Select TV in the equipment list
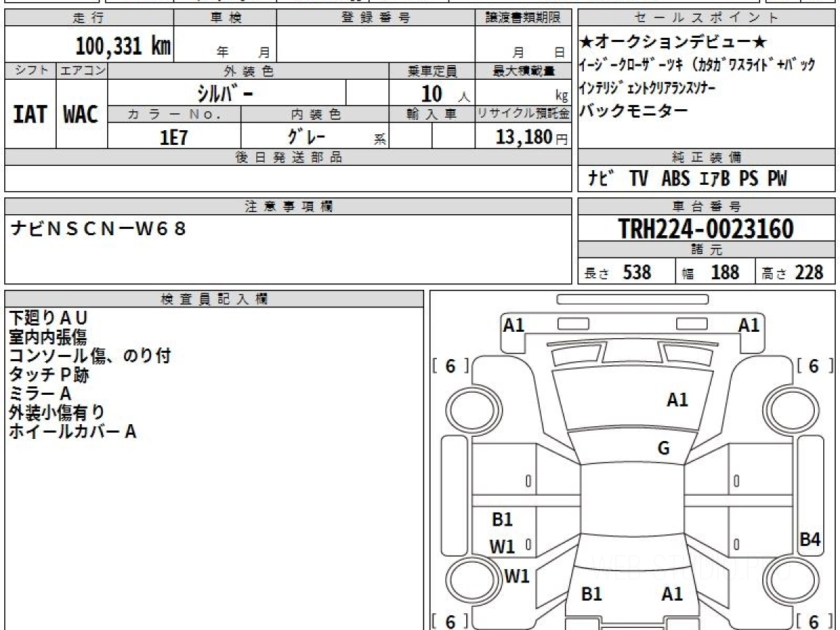This screenshot has height=630, width=840. (638, 179)
